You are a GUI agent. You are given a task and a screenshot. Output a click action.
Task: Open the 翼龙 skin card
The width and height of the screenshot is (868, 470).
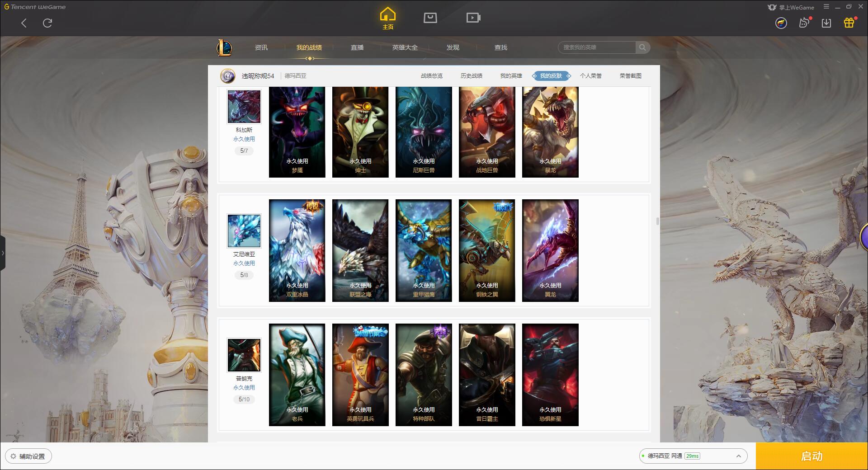pos(550,250)
